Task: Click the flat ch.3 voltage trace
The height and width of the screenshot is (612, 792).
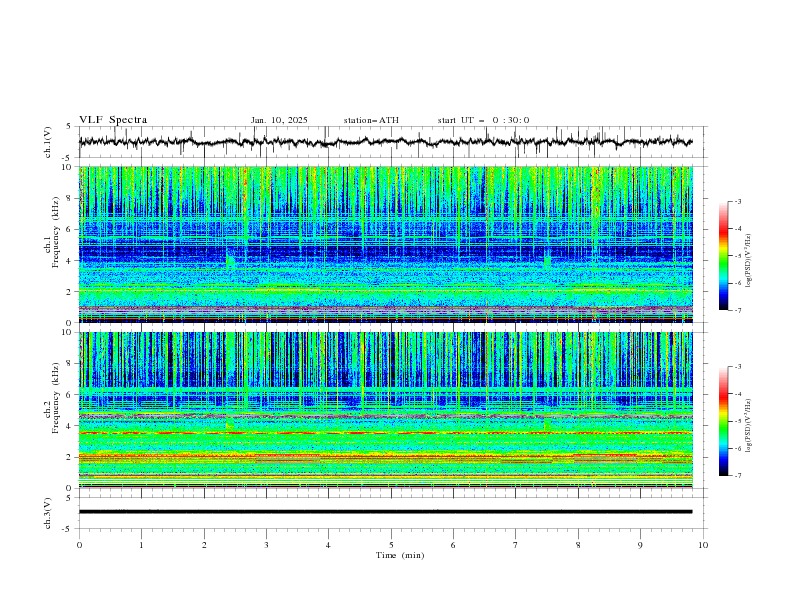Action: pos(385,512)
